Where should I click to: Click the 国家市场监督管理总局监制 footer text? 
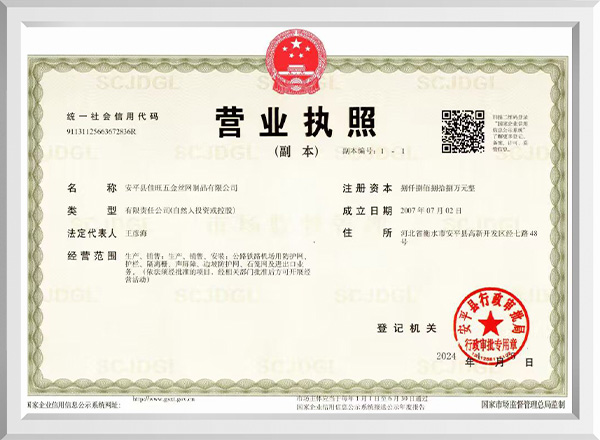(523, 404)
